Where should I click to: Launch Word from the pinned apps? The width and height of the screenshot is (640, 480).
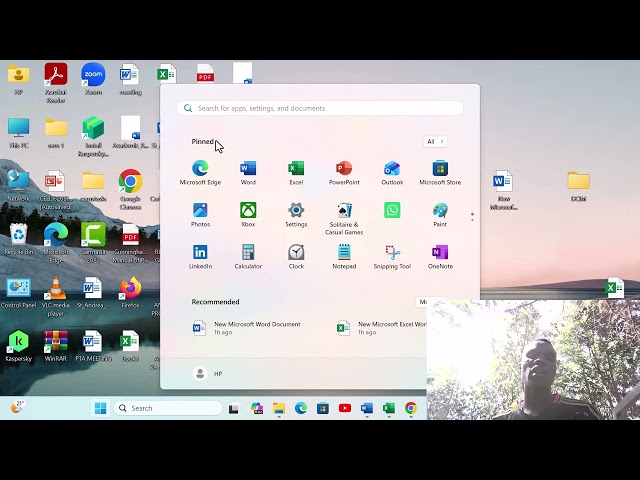pyautogui.click(x=248, y=173)
